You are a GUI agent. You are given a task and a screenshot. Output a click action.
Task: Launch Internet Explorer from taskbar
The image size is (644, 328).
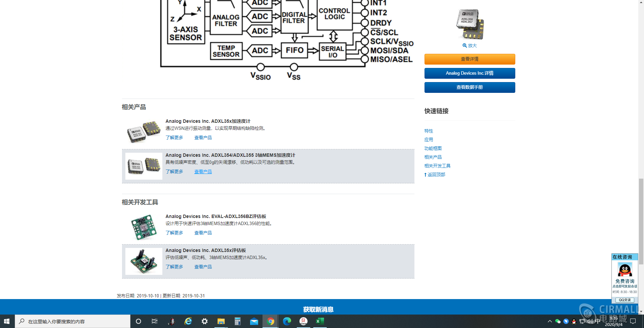[188, 321]
